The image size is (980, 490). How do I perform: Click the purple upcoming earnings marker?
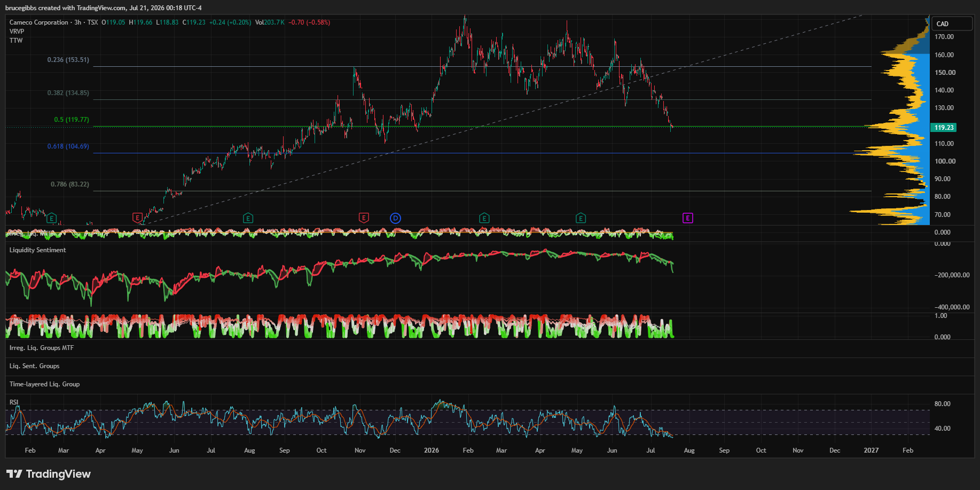pos(688,218)
